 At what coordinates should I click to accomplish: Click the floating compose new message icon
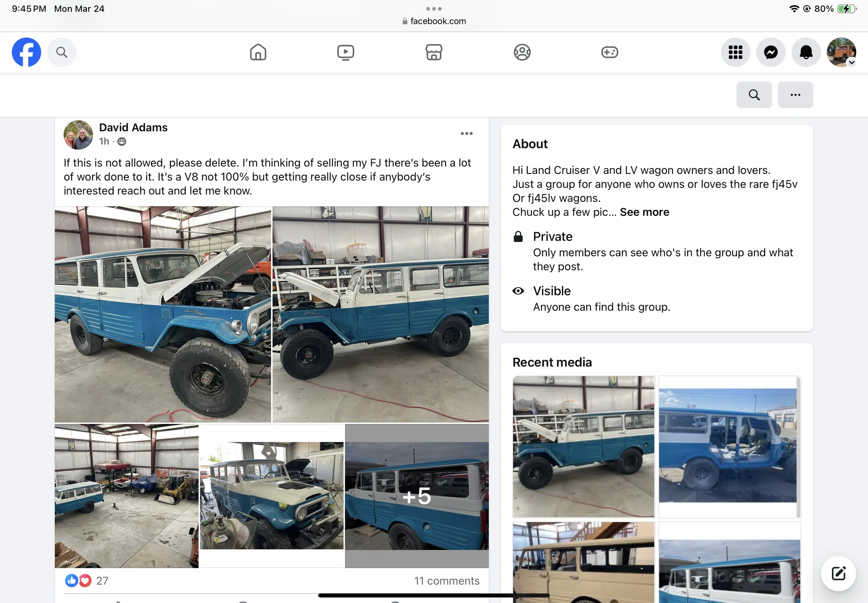tap(838, 573)
